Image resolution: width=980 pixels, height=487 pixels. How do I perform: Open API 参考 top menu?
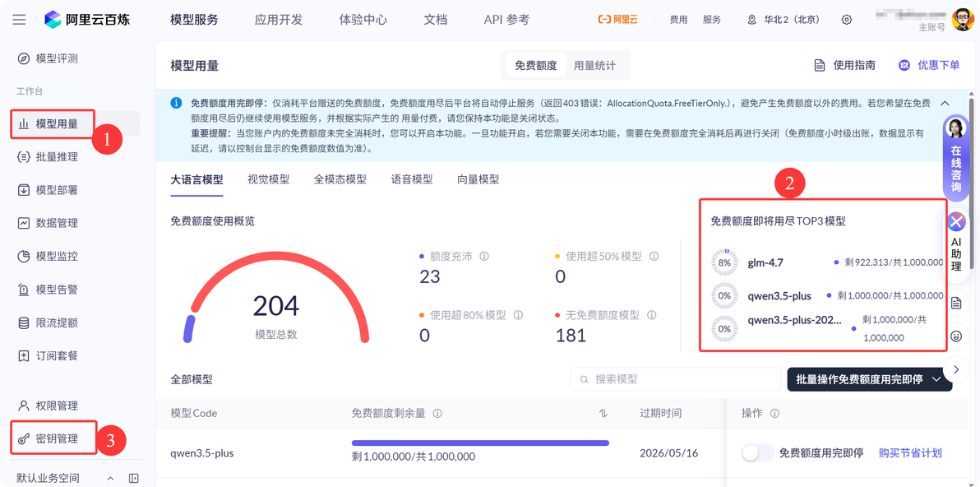point(507,20)
